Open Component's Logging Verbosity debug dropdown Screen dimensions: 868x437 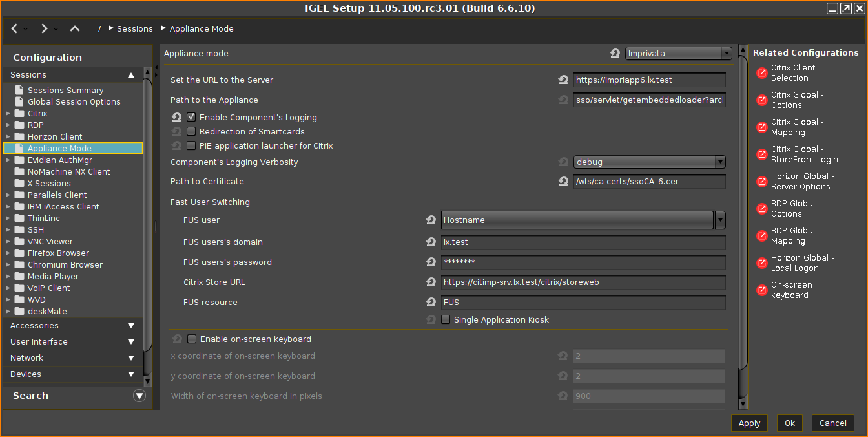point(649,162)
